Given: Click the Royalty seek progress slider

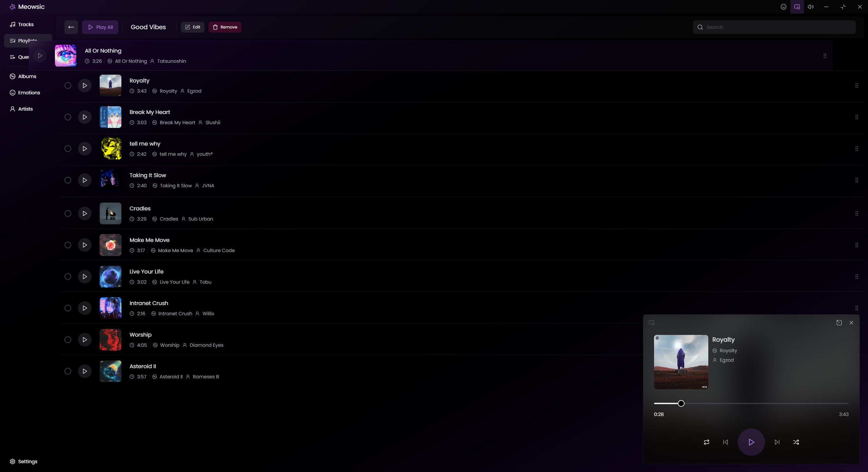Looking at the screenshot, I should coord(751,403).
